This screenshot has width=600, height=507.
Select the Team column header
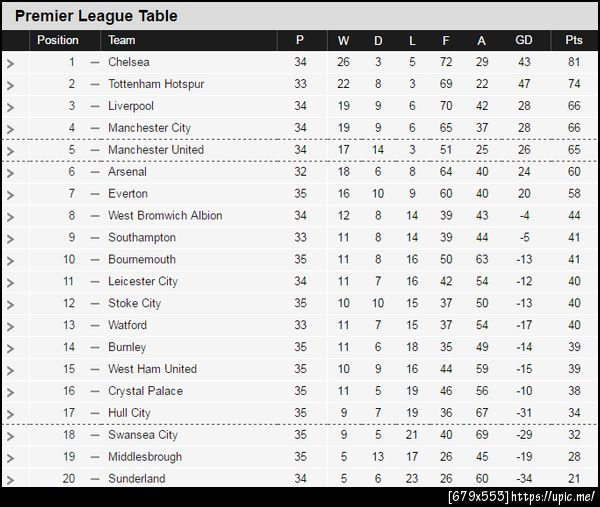click(x=122, y=40)
